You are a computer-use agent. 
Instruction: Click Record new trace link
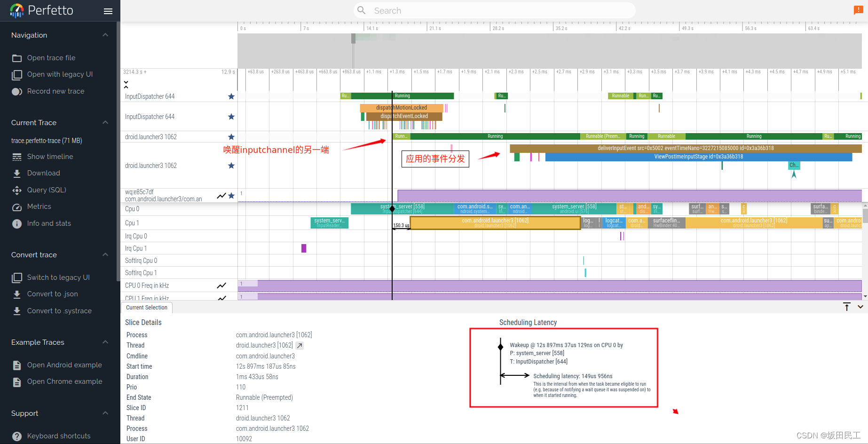[55, 91]
